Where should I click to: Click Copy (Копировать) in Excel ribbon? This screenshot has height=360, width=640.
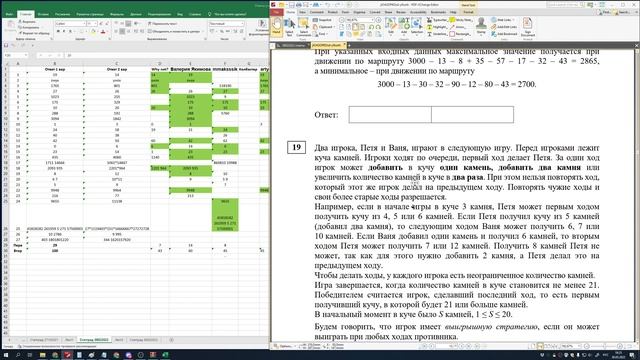(x=29, y=27)
